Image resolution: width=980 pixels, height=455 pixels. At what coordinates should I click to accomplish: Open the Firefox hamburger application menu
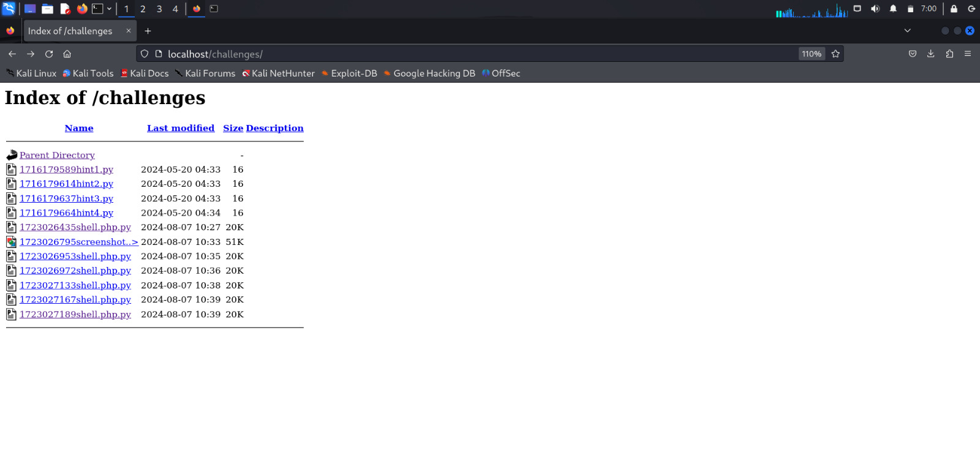point(968,54)
